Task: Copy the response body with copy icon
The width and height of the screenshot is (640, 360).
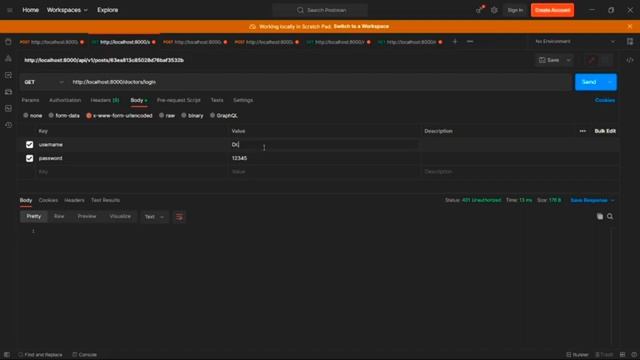Action: 600,216
